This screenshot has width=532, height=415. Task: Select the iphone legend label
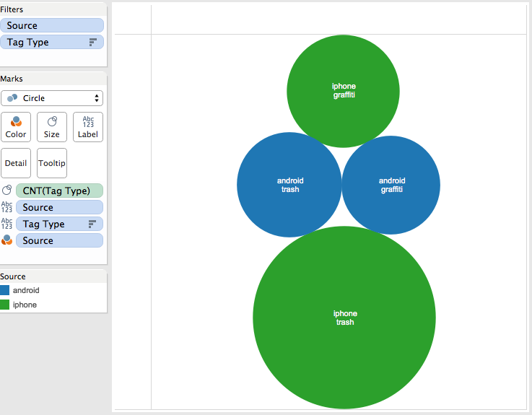(x=25, y=305)
